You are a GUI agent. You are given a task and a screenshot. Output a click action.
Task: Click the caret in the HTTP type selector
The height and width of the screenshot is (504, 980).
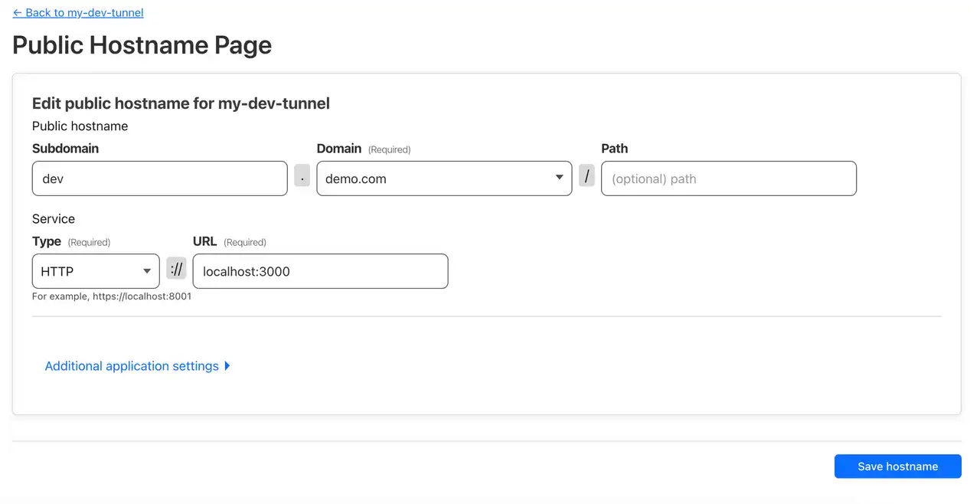coord(148,271)
